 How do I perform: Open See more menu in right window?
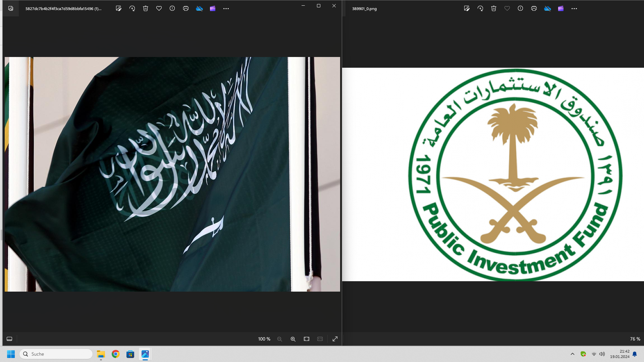point(574,9)
